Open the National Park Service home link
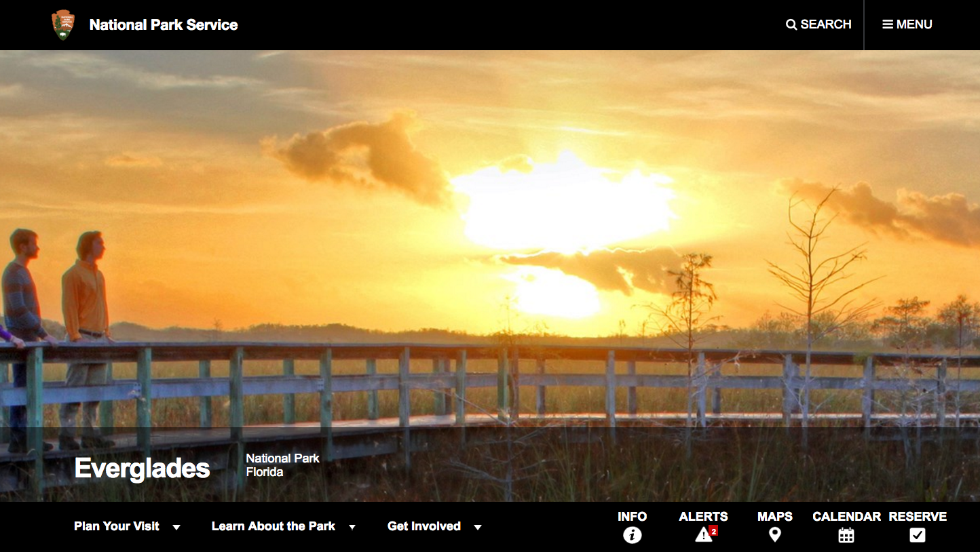Screen dimensions: 980x552 tap(164, 25)
